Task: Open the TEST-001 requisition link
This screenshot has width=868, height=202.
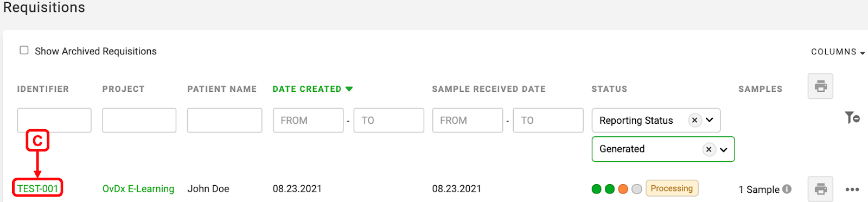Action: pos(37,188)
